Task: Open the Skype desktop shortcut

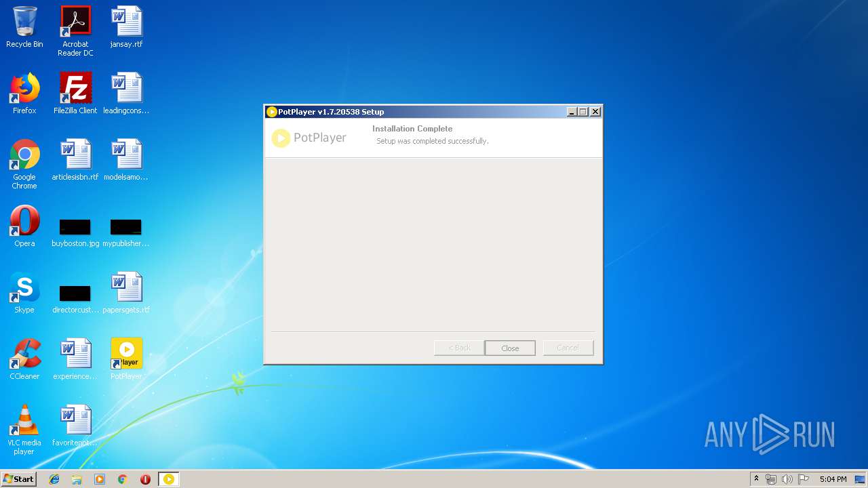Action: click(24, 293)
